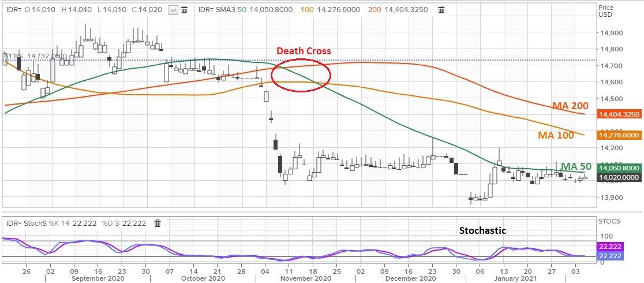Click the Open price O 14,010
The height and width of the screenshot is (283, 644).
(x=40, y=10)
